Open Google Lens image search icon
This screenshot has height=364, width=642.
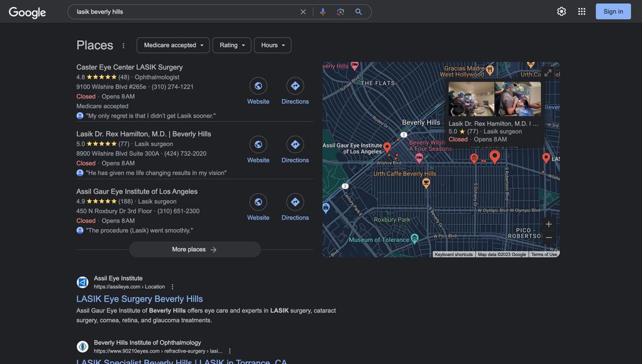tap(340, 12)
